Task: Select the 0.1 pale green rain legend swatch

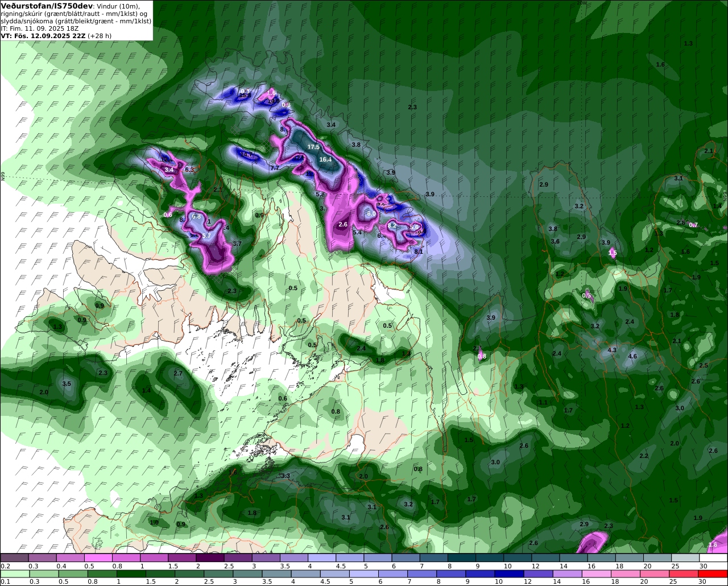Action: click(x=15, y=574)
